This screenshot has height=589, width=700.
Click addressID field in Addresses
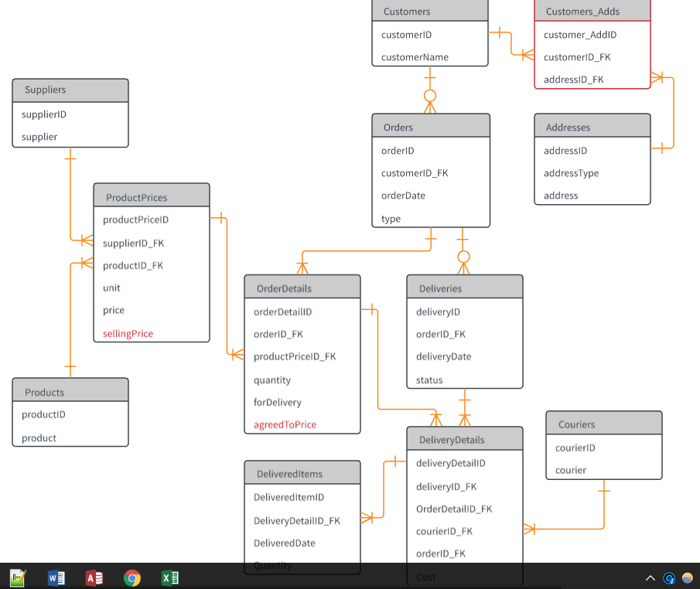coord(565,151)
